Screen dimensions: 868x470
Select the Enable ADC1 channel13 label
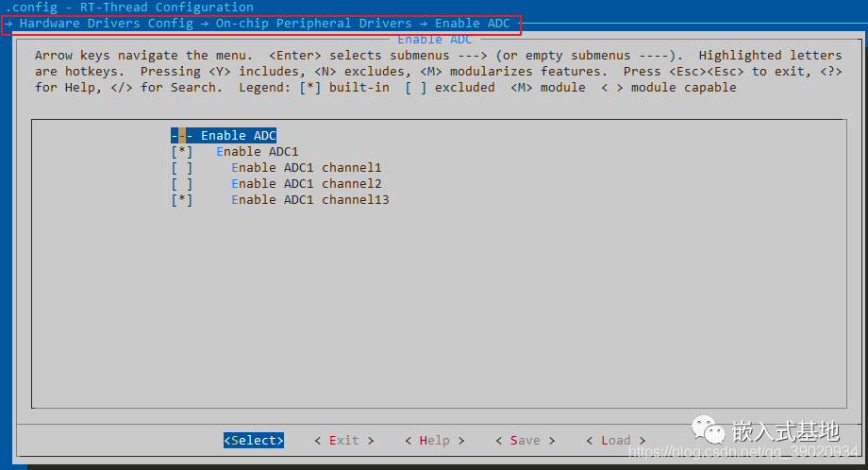click(x=309, y=200)
